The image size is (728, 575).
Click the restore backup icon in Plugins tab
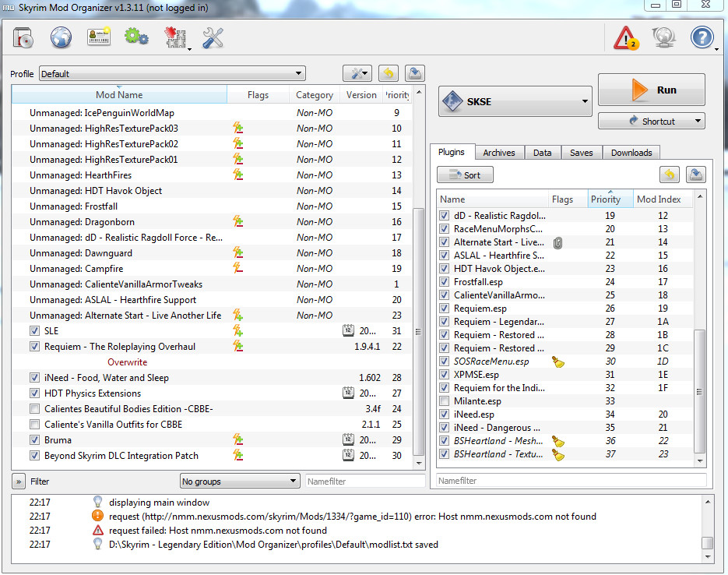click(x=670, y=175)
